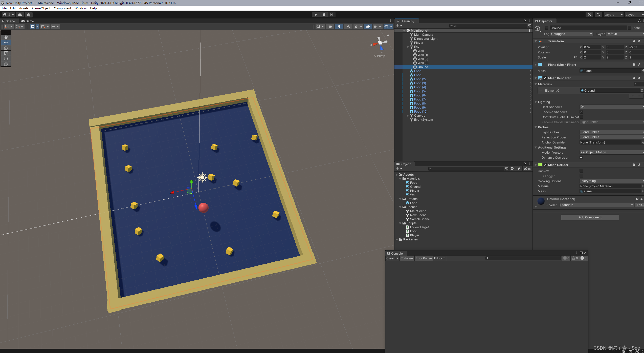644x353 pixels.
Task: Select the Rotate tool
Action: pyautogui.click(x=6, y=48)
